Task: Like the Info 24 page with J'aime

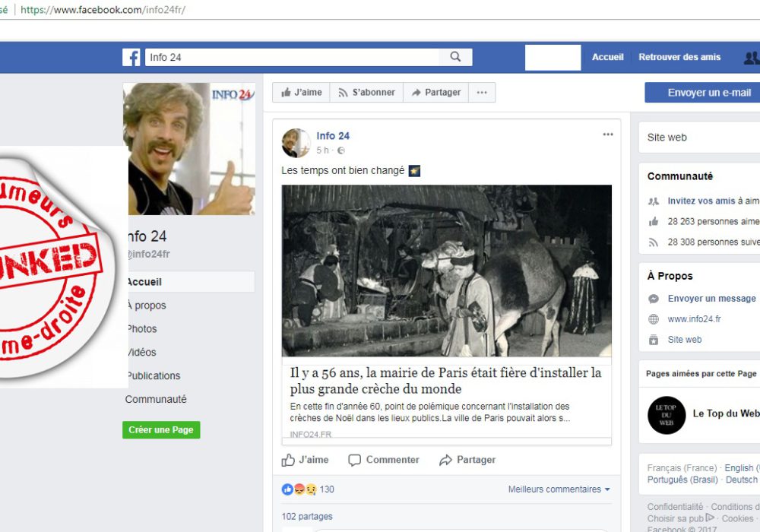Action: point(301,93)
